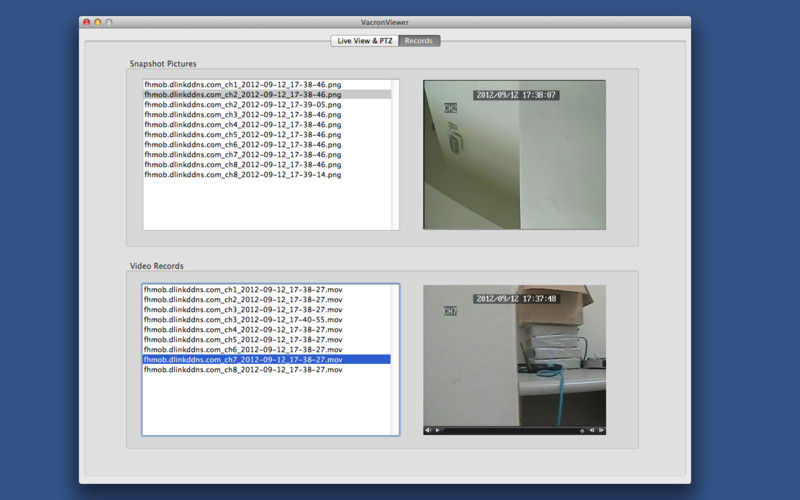This screenshot has width=800, height=500.
Task: Click the video playback progress bar
Action: 510,430
